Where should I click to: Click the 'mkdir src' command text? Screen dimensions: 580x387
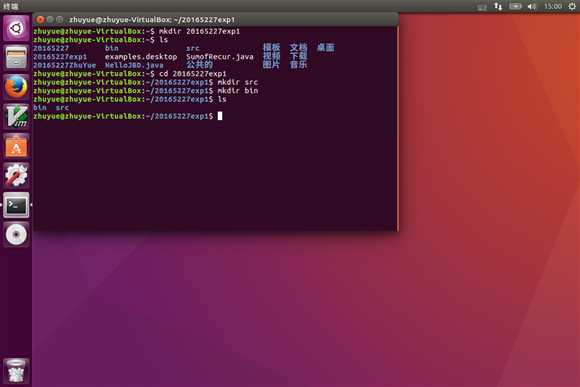[238, 82]
